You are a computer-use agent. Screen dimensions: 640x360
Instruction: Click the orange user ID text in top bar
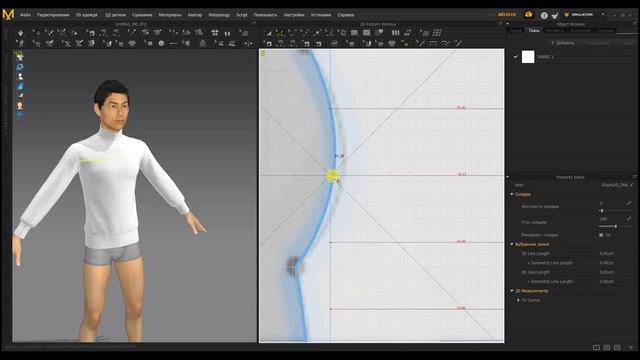pyautogui.click(x=507, y=15)
